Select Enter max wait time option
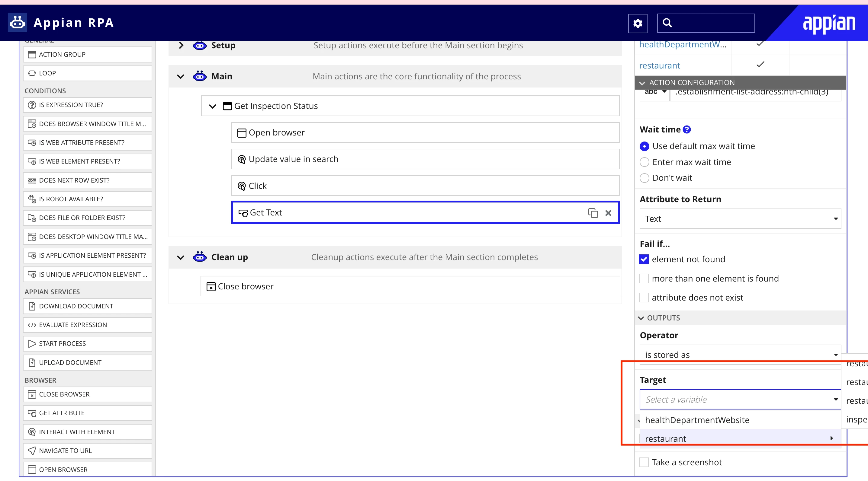This screenshot has height=481, width=868. (644, 162)
